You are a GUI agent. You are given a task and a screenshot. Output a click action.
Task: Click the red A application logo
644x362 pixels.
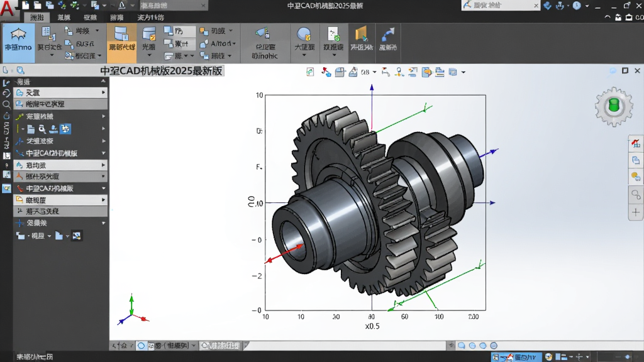(7, 9)
